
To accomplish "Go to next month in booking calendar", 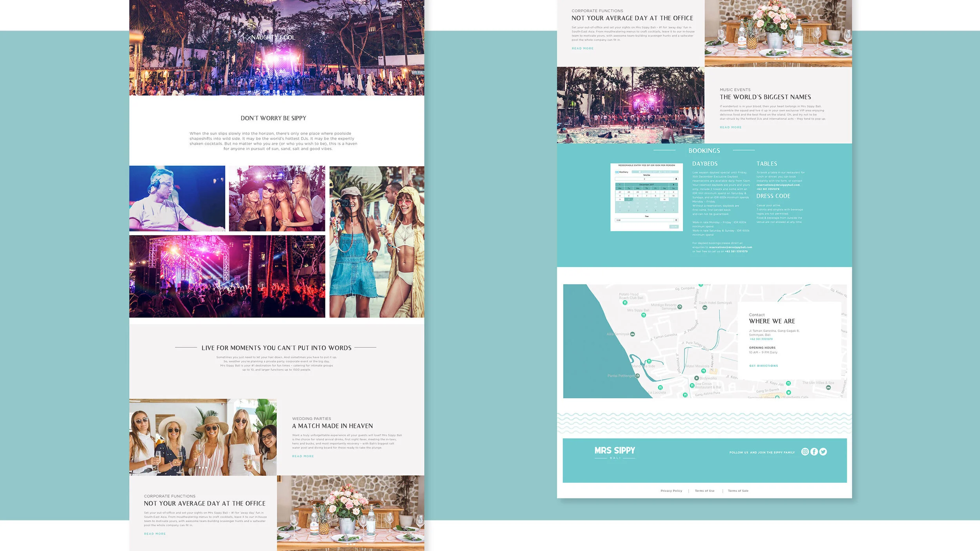I will (x=673, y=185).
